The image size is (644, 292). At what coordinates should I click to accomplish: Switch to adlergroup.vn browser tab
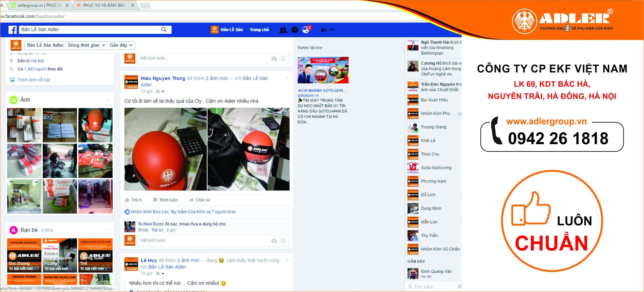[40, 5]
